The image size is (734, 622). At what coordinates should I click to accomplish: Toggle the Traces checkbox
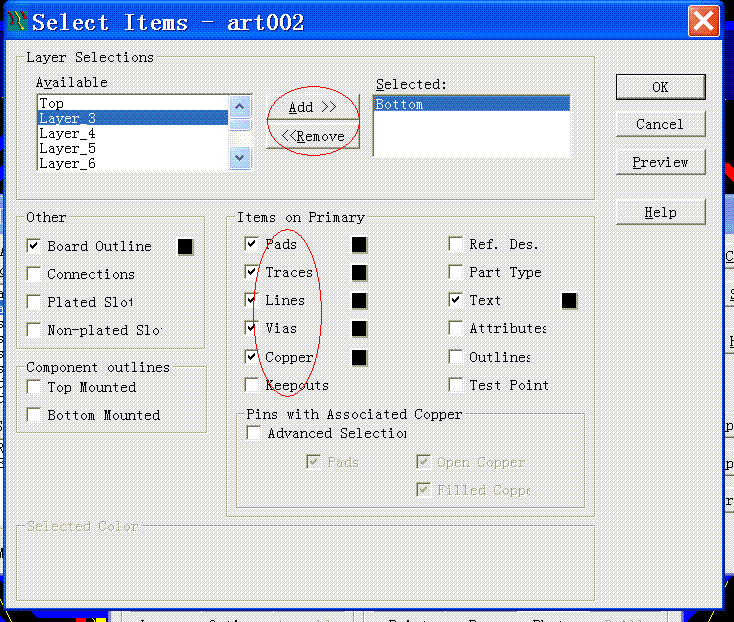(251, 272)
